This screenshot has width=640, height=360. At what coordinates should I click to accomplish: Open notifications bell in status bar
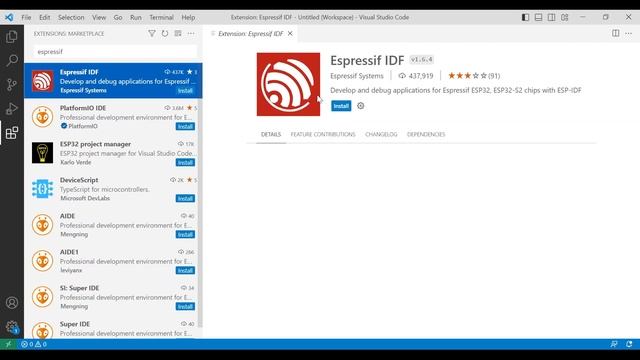click(629, 344)
